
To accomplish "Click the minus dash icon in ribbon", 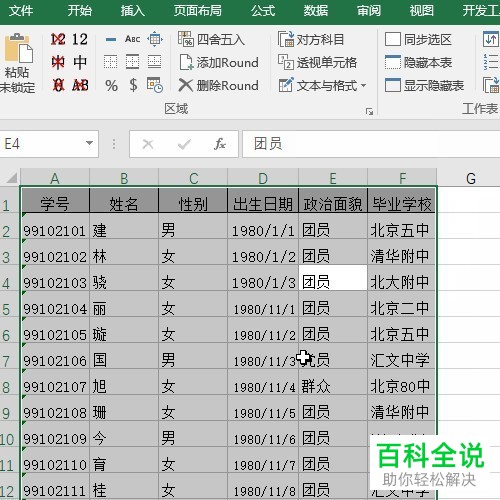I will (111, 40).
